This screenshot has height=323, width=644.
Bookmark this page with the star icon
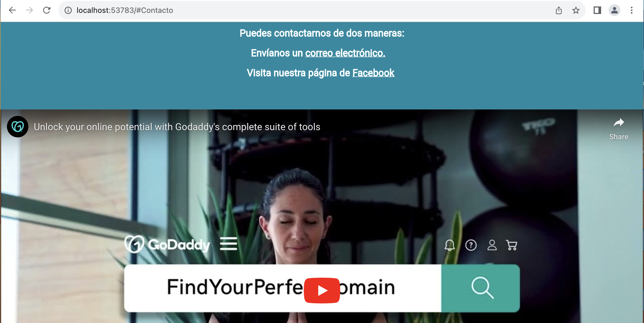point(576,10)
